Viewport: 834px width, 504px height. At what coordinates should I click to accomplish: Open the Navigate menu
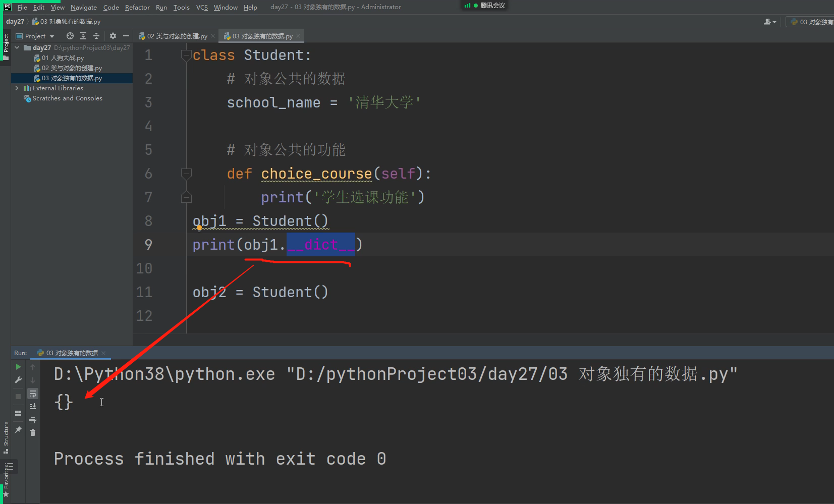point(84,7)
